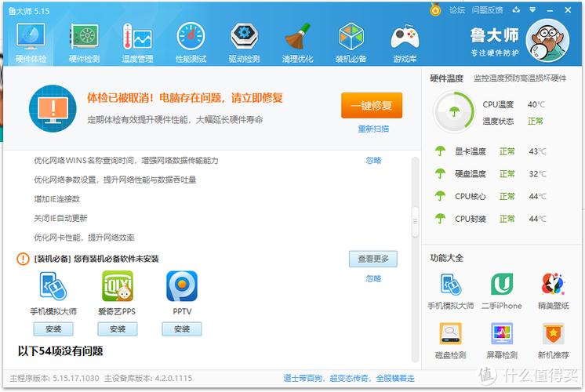Viewport: 585px width, 392px height.
Task: Open the 游戏库 game library tab
Action: [405, 42]
